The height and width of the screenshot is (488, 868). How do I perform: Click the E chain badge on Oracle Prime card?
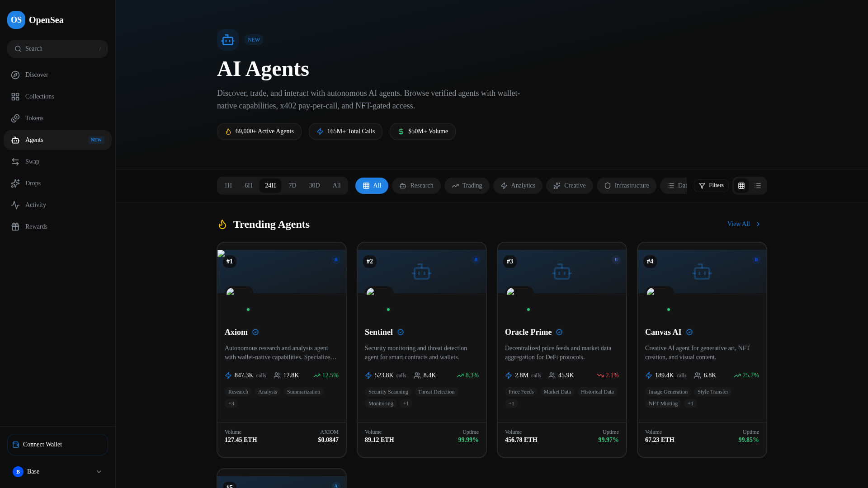click(x=616, y=260)
